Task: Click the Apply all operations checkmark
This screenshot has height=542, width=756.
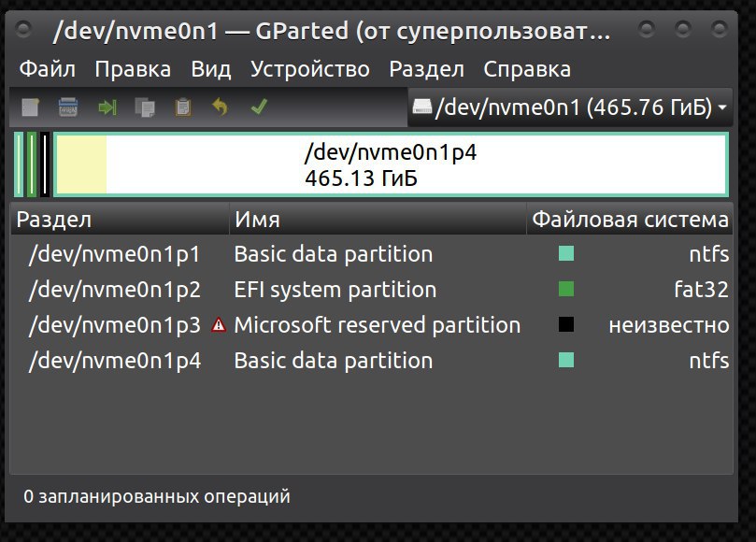Action: (x=259, y=107)
